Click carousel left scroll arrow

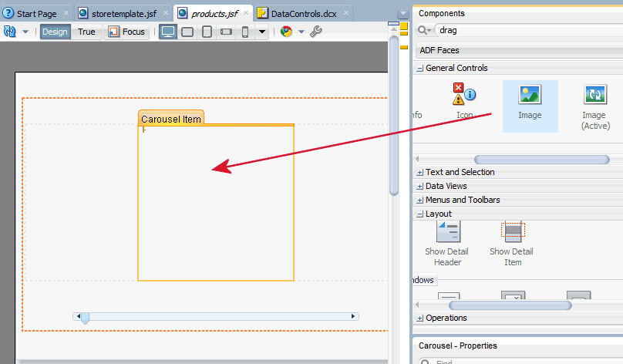pyautogui.click(x=79, y=316)
